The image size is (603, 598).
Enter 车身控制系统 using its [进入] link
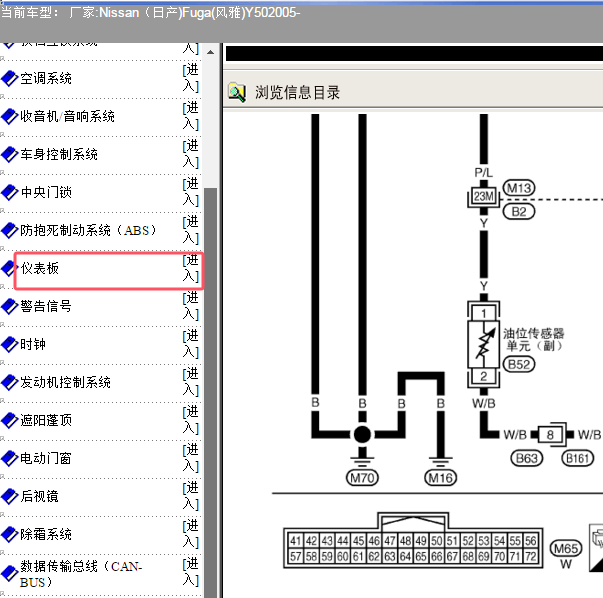click(191, 154)
